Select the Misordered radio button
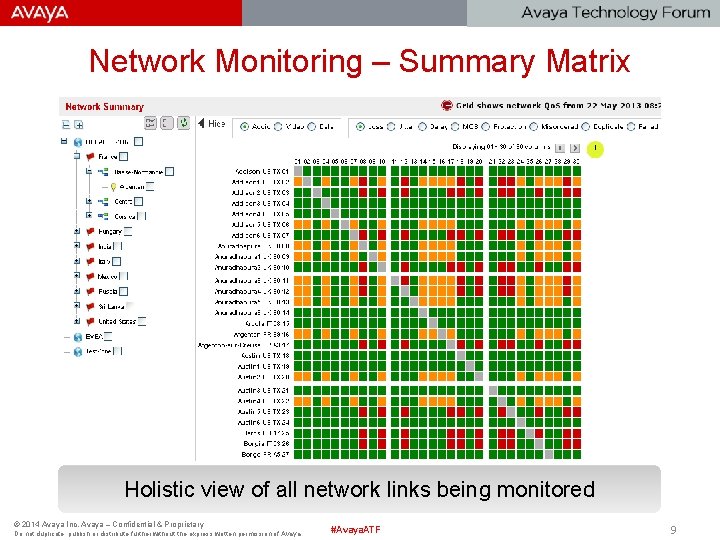This screenshot has height=540, width=720. (x=533, y=126)
